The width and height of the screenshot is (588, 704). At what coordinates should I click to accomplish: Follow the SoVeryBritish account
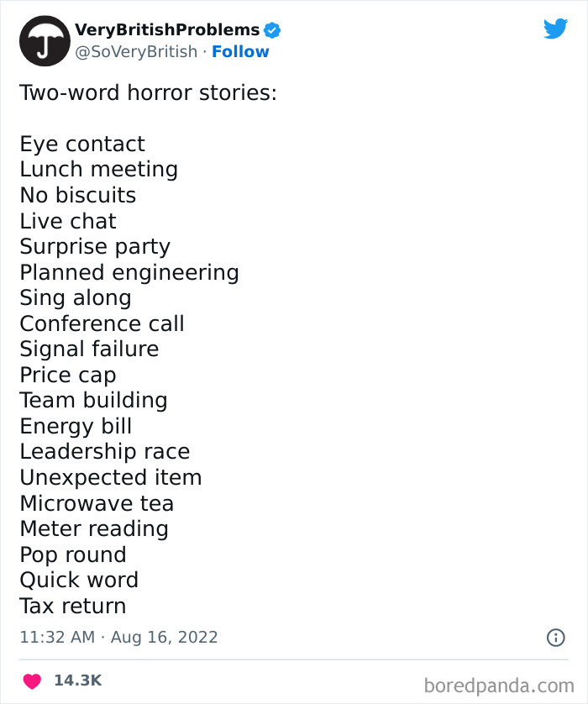240,51
